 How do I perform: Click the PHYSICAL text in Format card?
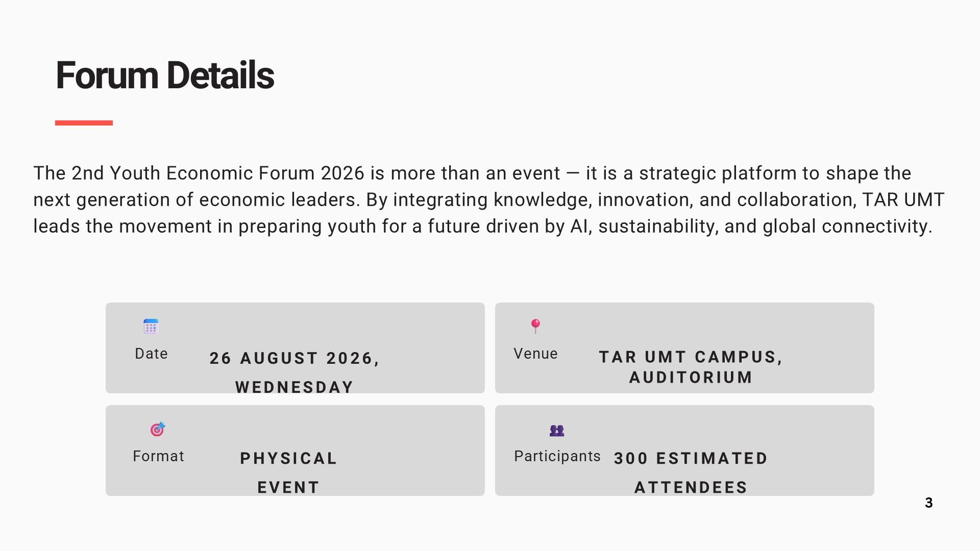coord(289,458)
